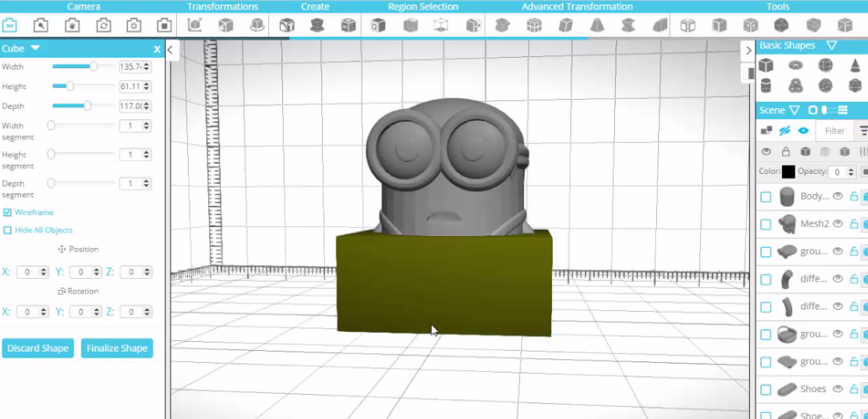Image resolution: width=868 pixels, height=419 pixels.
Task: Click the twisted shape Advanced Transformation icon
Action: [x=628, y=25]
